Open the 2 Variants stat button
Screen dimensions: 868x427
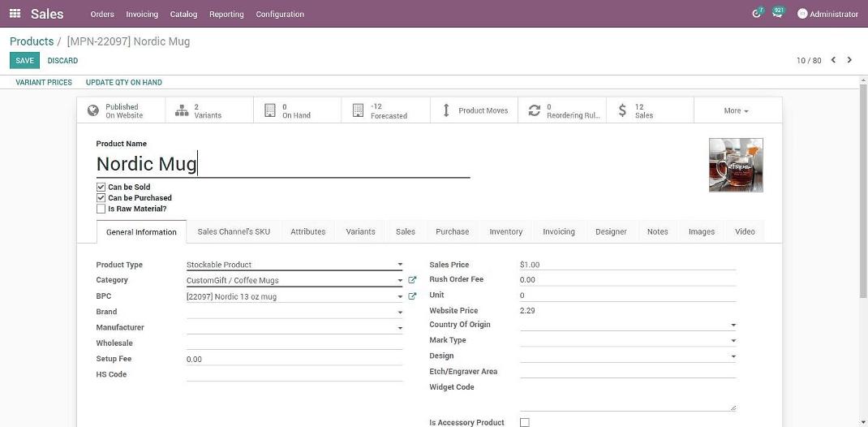pyautogui.click(x=209, y=110)
